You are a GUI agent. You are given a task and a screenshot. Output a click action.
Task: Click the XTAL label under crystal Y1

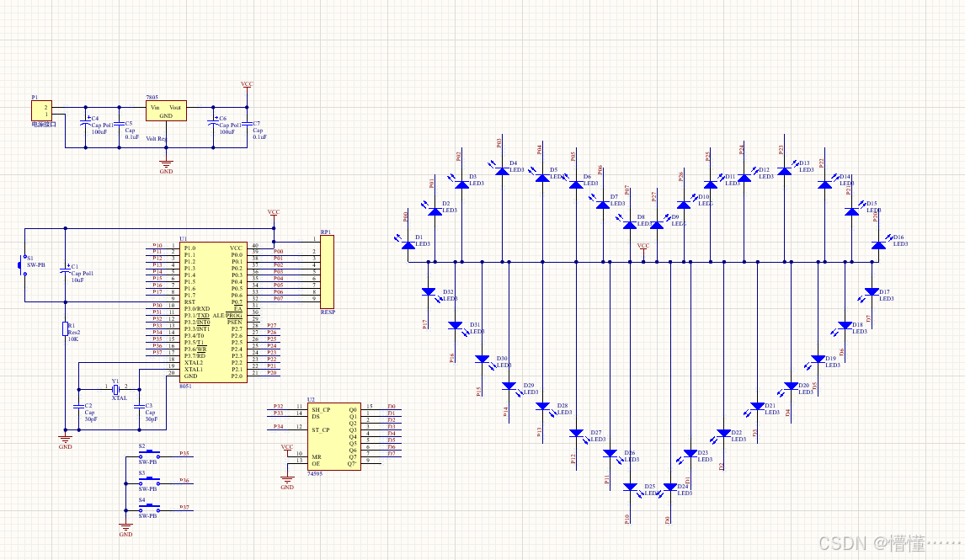coord(120,398)
